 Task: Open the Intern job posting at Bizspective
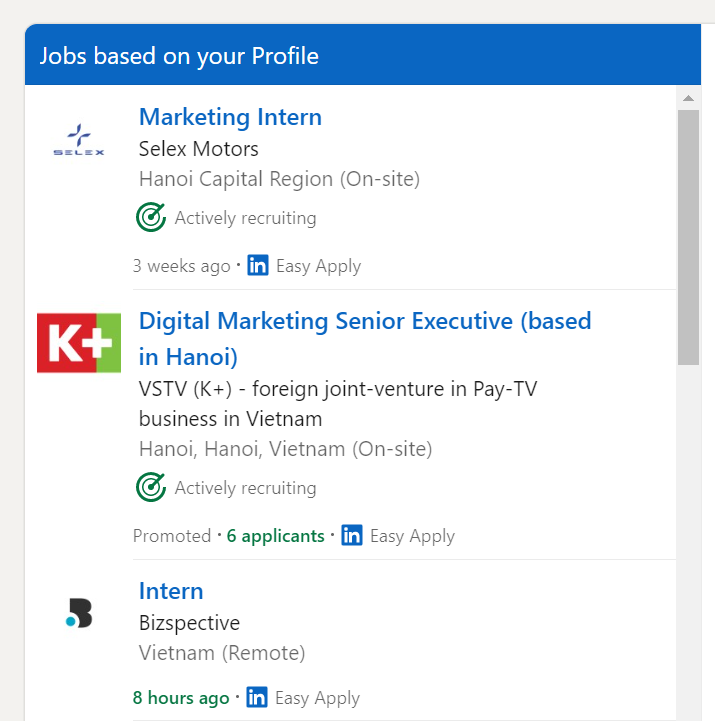coord(171,591)
